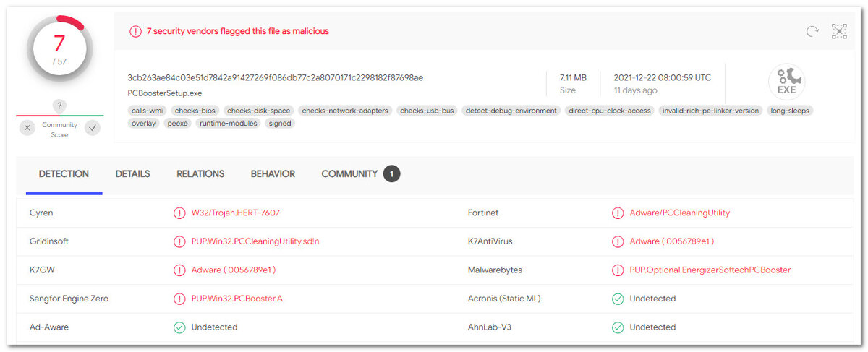Click the PUP.Optional.EnergizerSoftechPCBooster detection
Image resolution: width=868 pixels, height=352 pixels.
click(x=710, y=270)
